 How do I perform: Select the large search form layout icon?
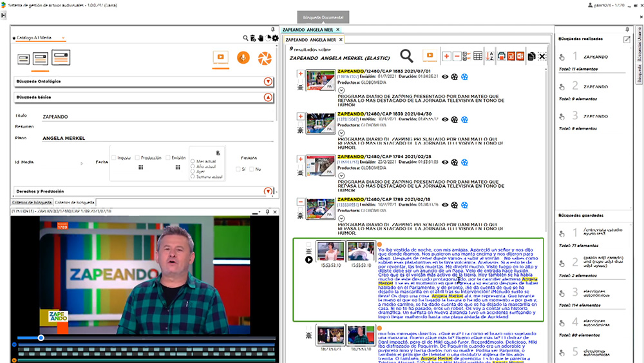61,57
